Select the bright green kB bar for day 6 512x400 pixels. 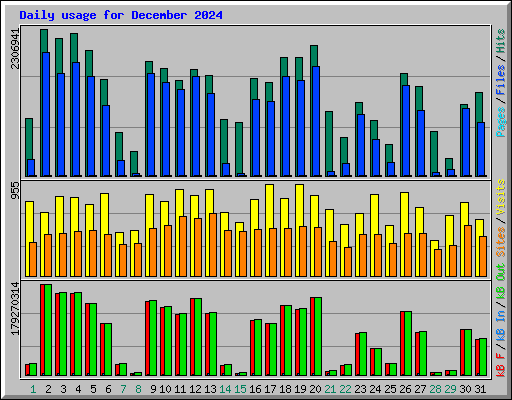click(108, 350)
